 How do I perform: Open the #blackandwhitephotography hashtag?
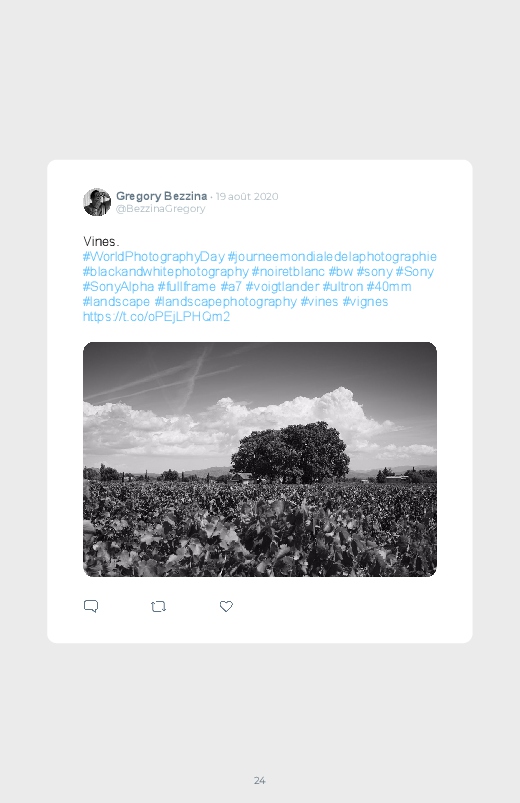(165, 271)
